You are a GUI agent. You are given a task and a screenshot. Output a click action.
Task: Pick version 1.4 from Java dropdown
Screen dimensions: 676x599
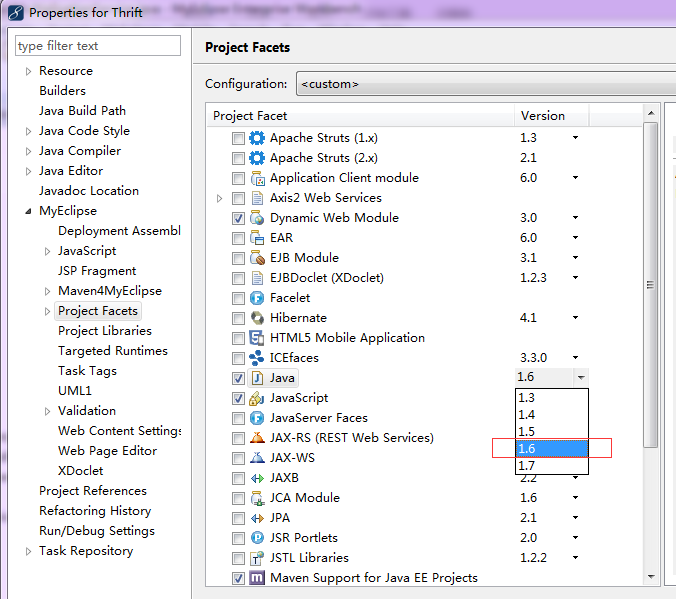point(552,415)
